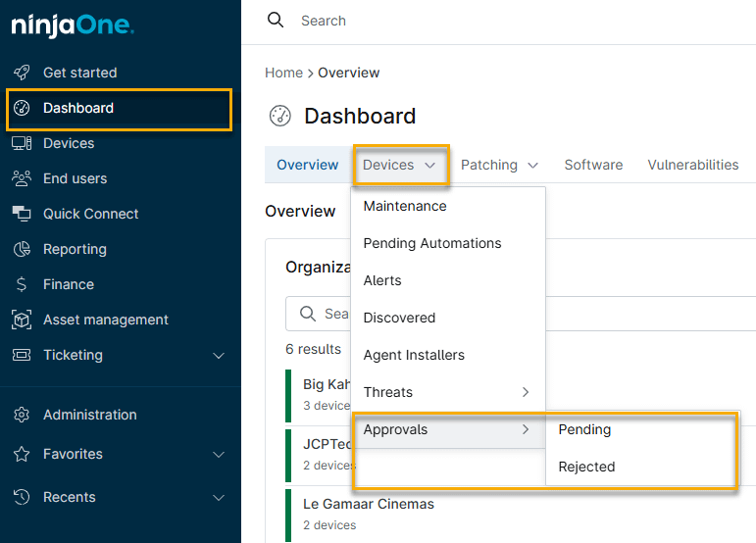Viewport: 756px width, 543px height.
Task: Go to Home breadcrumb link
Action: (283, 73)
